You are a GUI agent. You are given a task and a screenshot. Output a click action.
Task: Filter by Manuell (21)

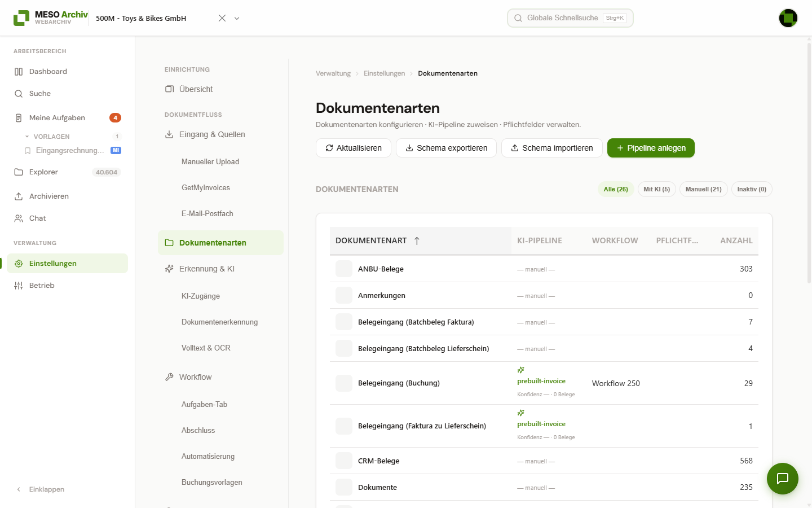(704, 189)
